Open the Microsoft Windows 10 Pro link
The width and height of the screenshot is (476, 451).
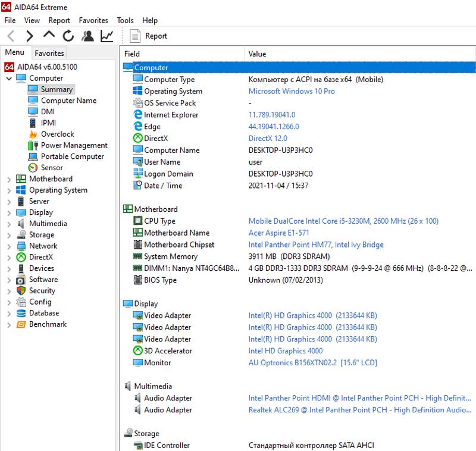pyautogui.click(x=291, y=92)
